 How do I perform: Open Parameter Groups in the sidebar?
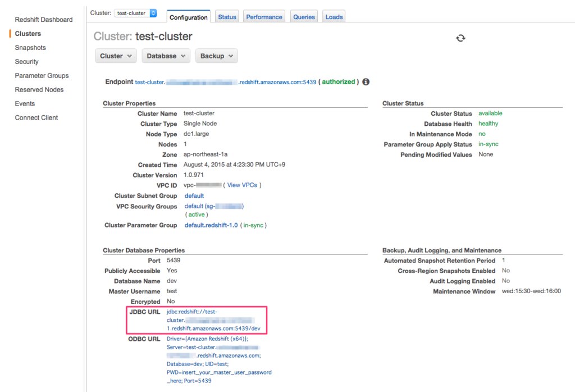tap(42, 76)
